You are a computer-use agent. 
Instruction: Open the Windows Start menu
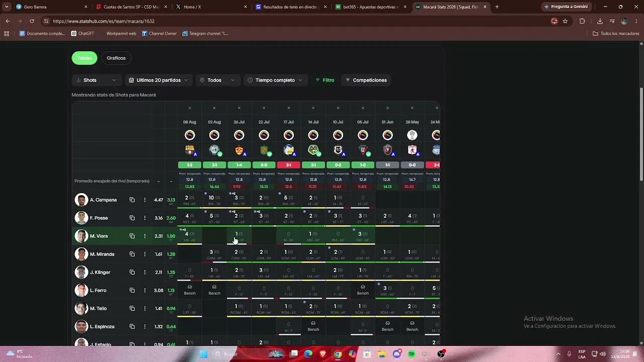coord(203,354)
